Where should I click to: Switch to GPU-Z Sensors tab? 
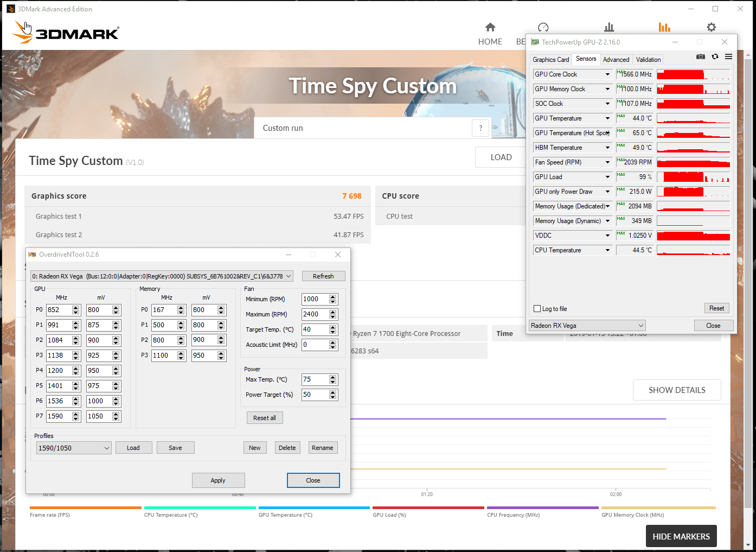point(586,59)
